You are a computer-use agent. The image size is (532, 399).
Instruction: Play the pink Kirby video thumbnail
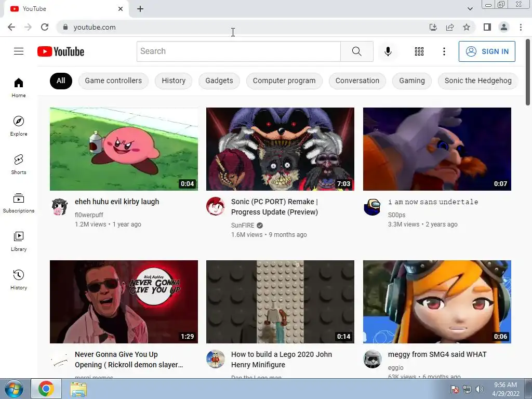tap(124, 149)
